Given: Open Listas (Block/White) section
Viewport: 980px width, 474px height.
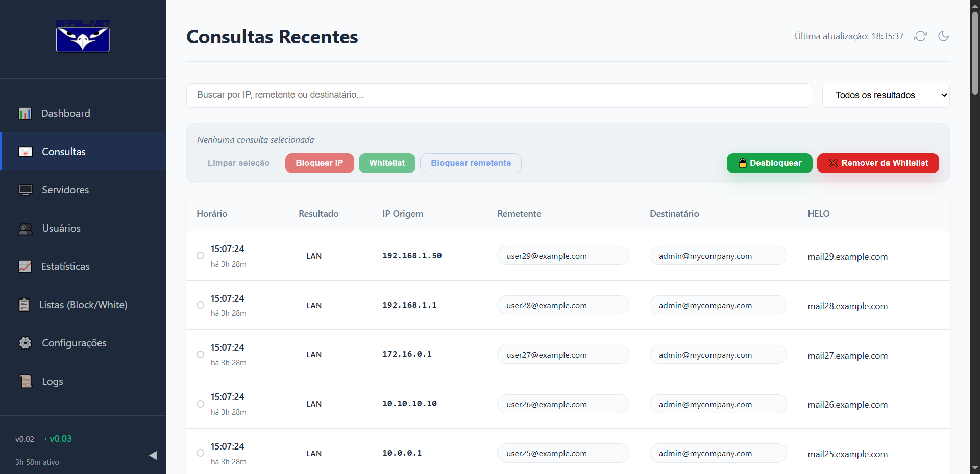Looking at the screenshot, I should pos(83,305).
